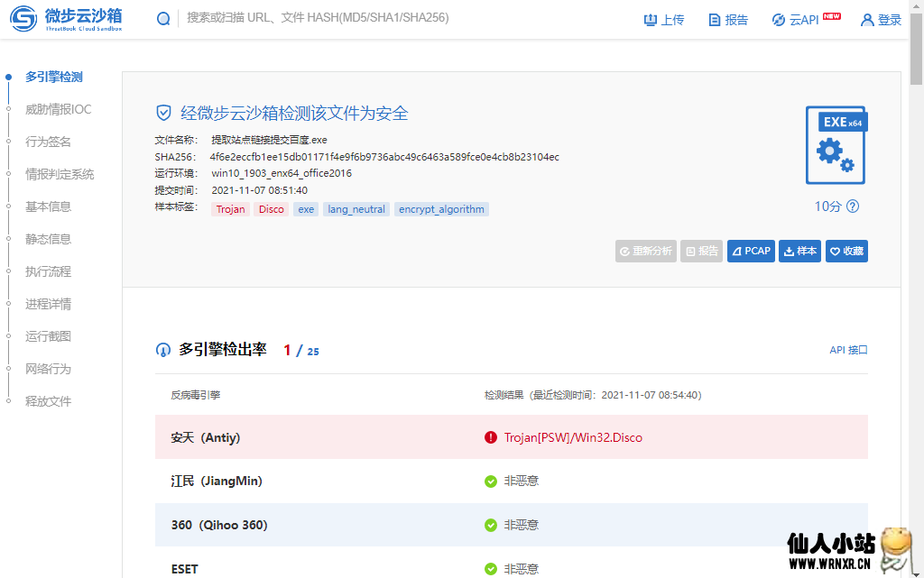Click the red alert icon in Antiy row

(490, 437)
